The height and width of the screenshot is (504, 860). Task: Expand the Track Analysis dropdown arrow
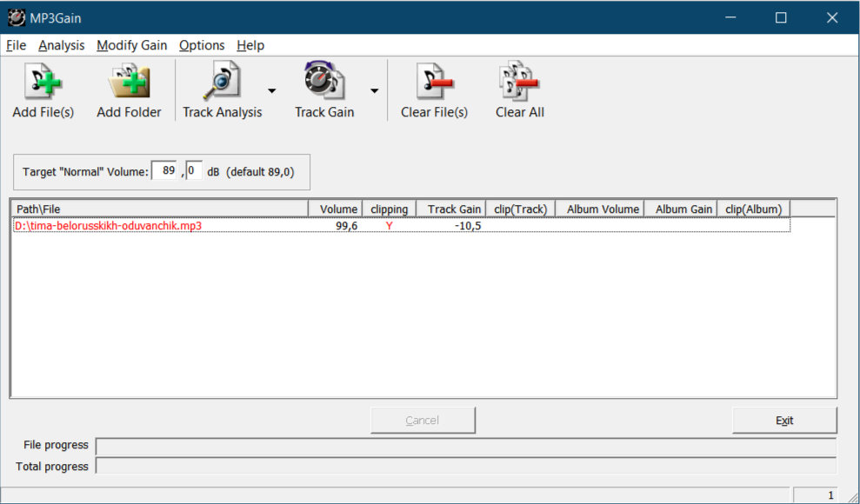(271, 90)
